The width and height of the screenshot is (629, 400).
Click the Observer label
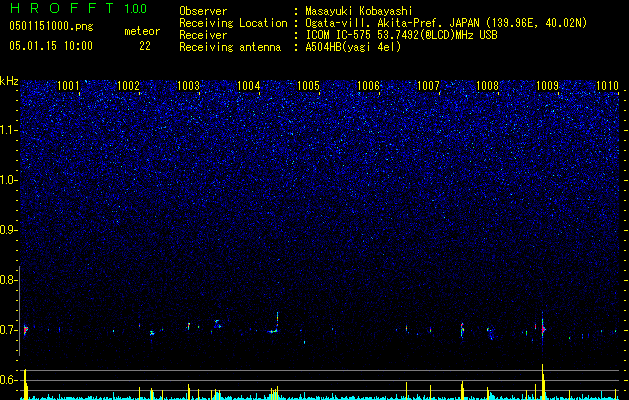coord(203,11)
